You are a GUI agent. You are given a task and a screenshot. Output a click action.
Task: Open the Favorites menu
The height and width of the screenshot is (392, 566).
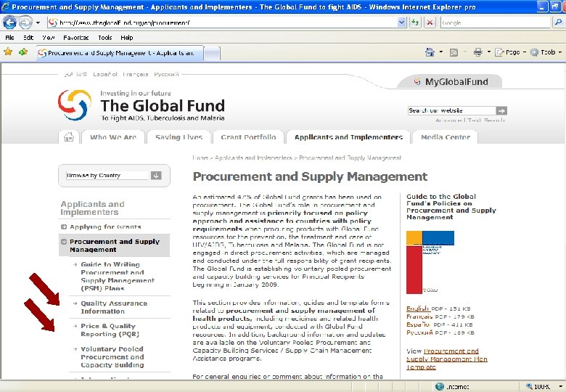(x=75, y=38)
